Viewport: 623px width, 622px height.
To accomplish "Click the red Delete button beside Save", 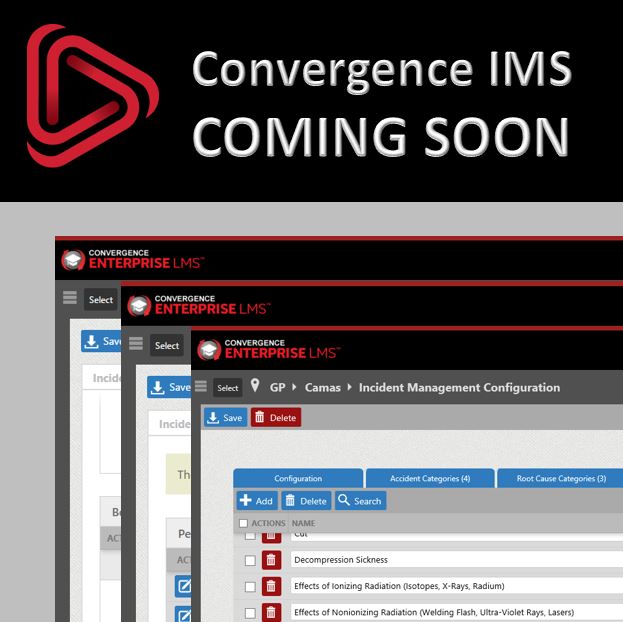I will click(276, 417).
